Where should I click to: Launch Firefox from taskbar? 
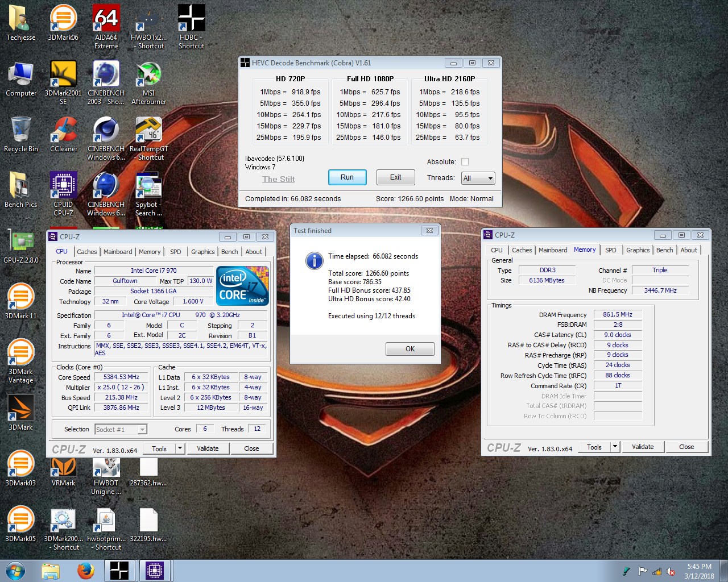(86, 571)
